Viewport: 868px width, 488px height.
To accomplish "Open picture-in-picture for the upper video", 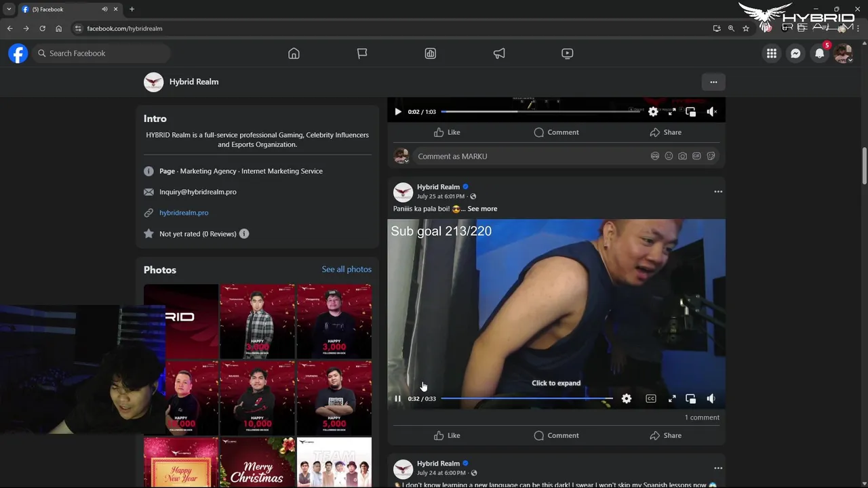I will (690, 112).
